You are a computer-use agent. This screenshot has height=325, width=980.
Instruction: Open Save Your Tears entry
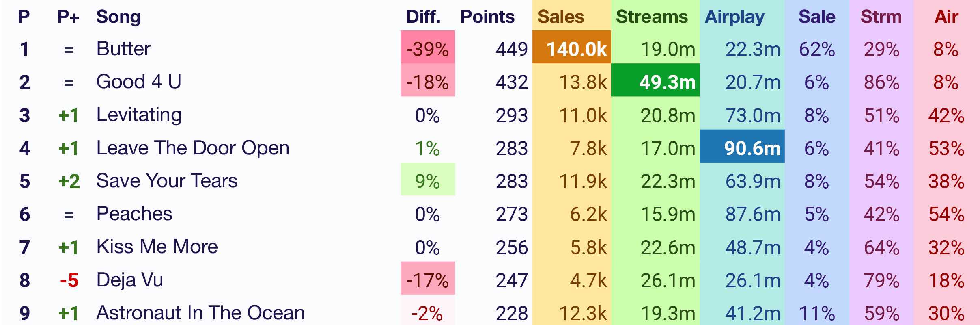(x=167, y=181)
